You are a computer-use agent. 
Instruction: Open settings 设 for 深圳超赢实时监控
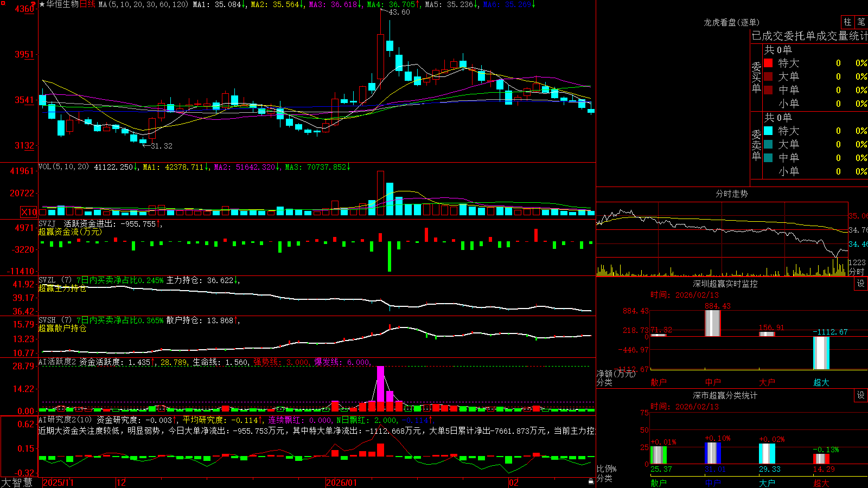[861, 284]
